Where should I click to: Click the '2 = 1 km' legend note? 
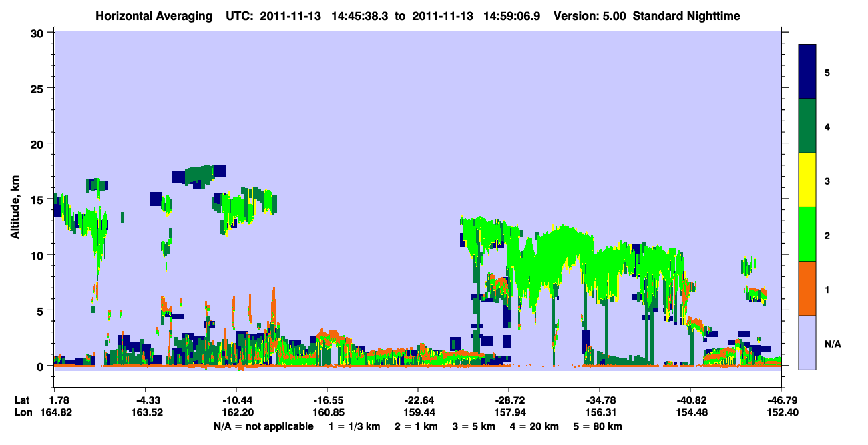pyautogui.click(x=417, y=426)
